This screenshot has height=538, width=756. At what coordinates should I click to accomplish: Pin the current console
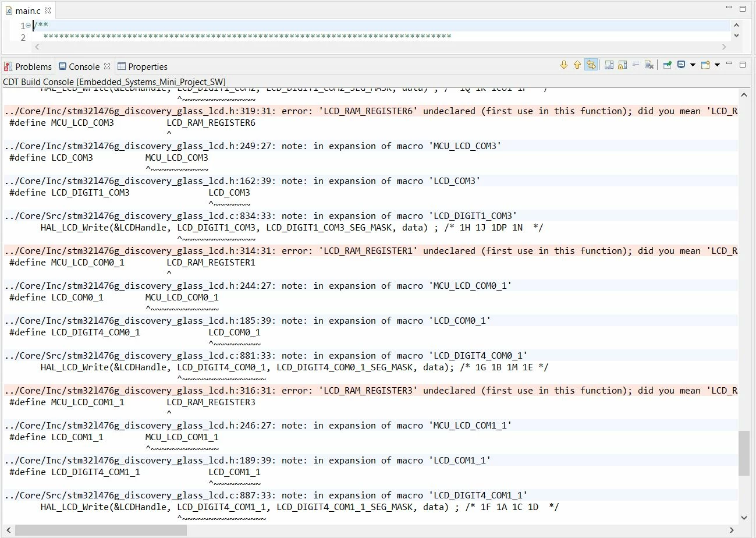coord(667,65)
